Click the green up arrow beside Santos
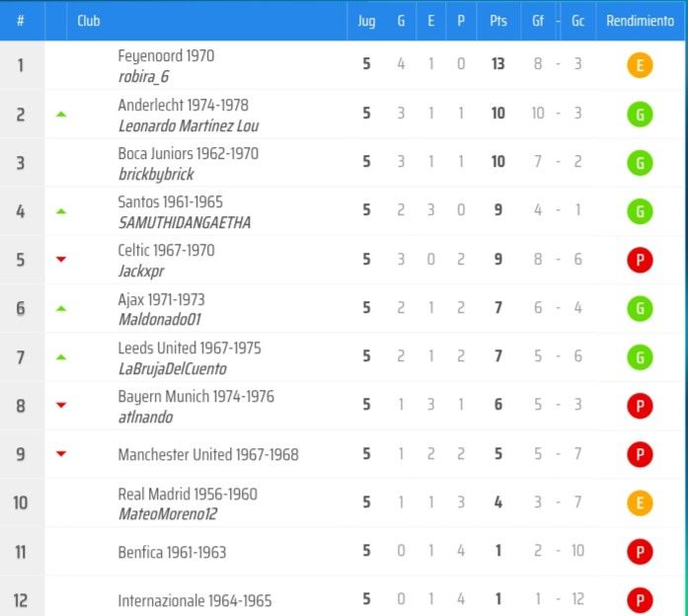Screen dimensions: 688x616 coord(61,211)
